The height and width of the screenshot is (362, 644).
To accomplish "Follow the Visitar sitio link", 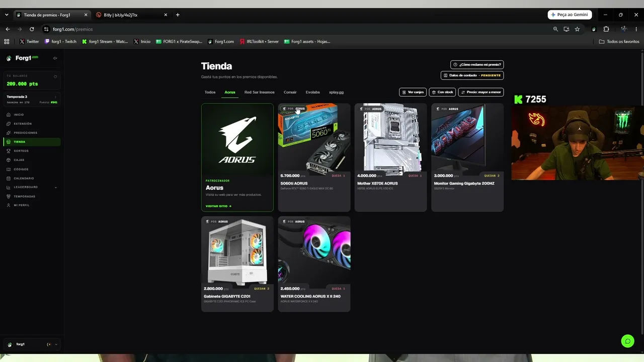I will click(218, 206).
